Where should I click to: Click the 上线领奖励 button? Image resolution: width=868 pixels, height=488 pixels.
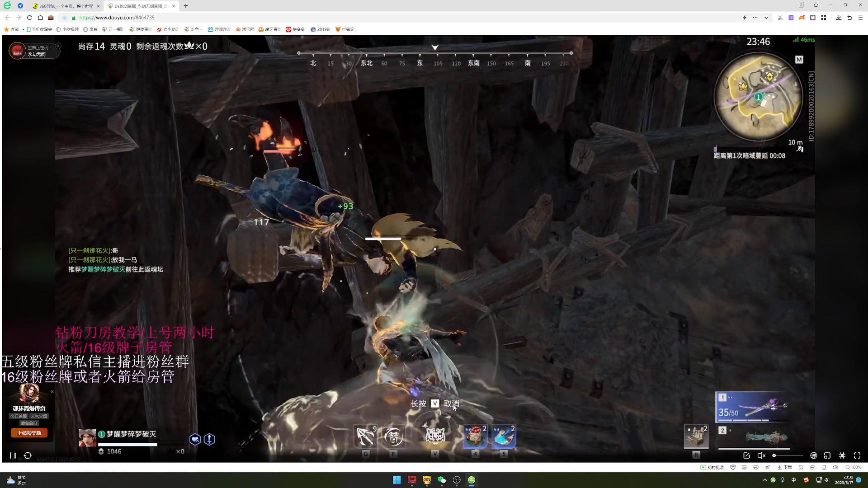click(x=29, y=433)
